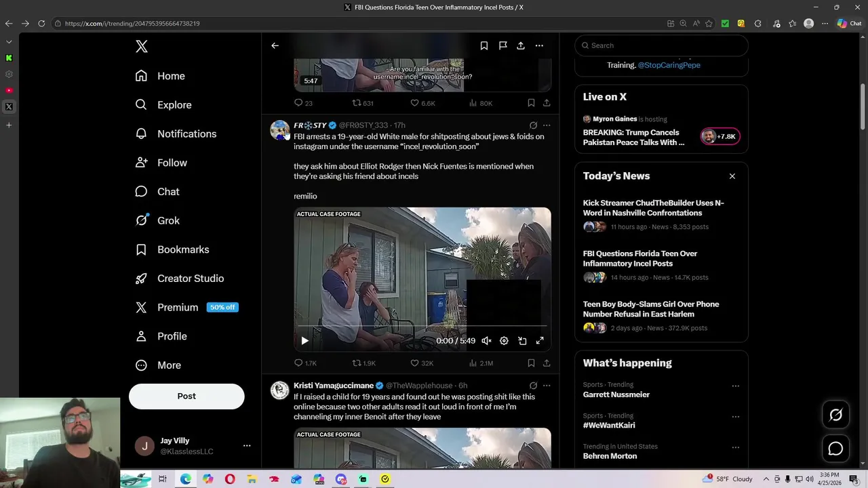
Task: Open Explore in the sidebar
Action: pos(163,105)
